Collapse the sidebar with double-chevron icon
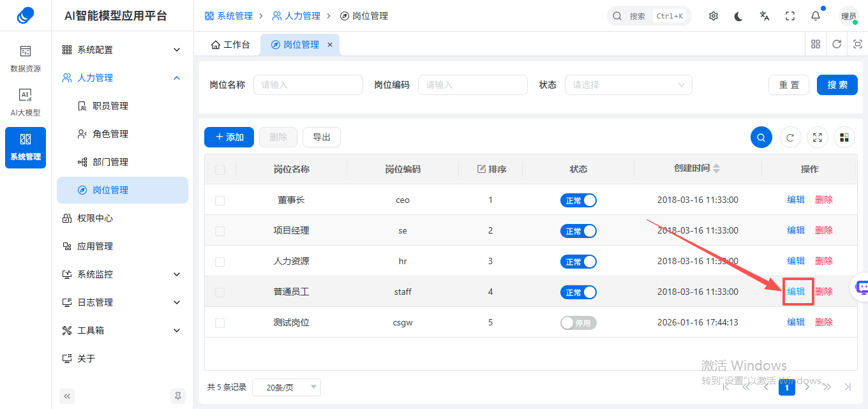 click(x=67, y=396)
